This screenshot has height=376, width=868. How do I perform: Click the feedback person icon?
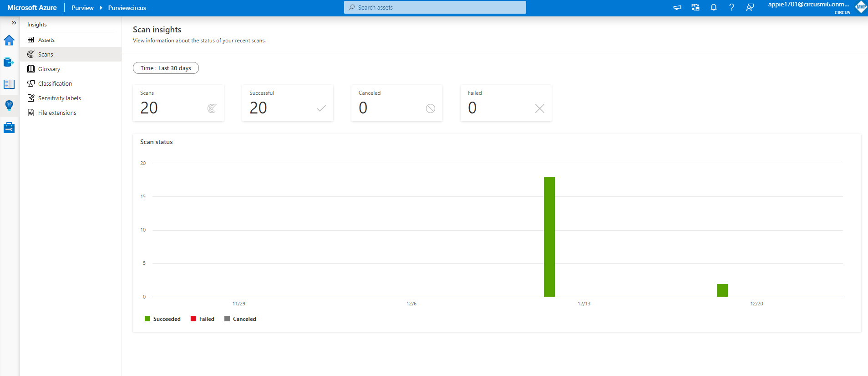pyautogui.click(x=750, y=8)
